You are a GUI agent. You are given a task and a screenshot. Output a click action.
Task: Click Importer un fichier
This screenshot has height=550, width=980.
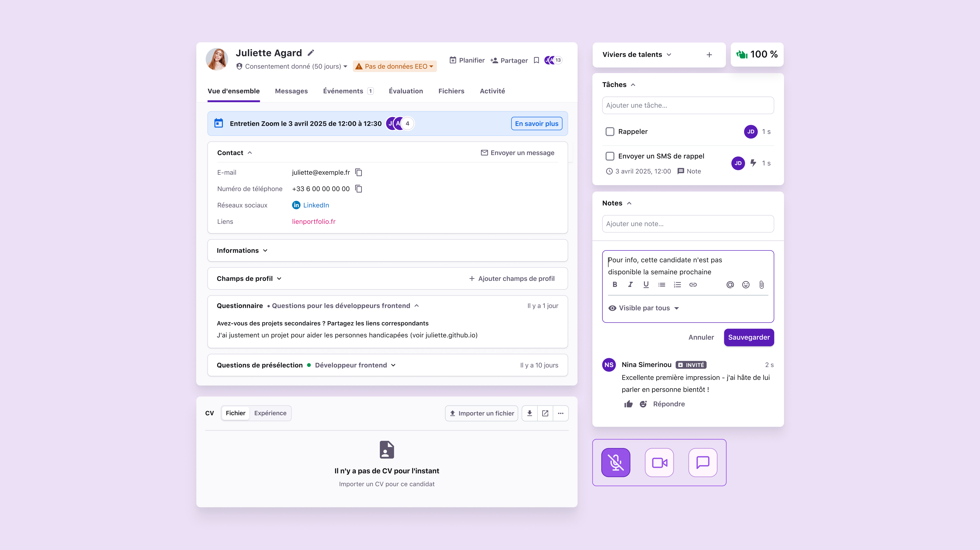(x=481, y=413)
